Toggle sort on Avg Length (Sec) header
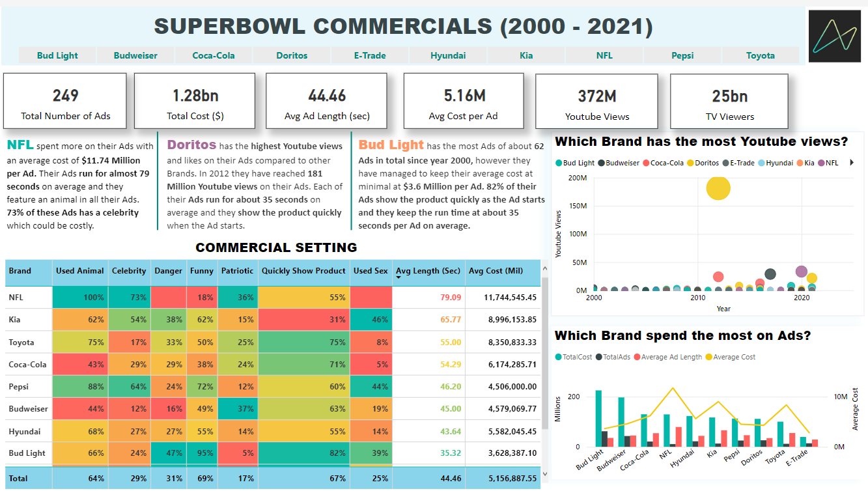This screenshot has height=491, width=868. pyautogui.click(x=428, y=271)
